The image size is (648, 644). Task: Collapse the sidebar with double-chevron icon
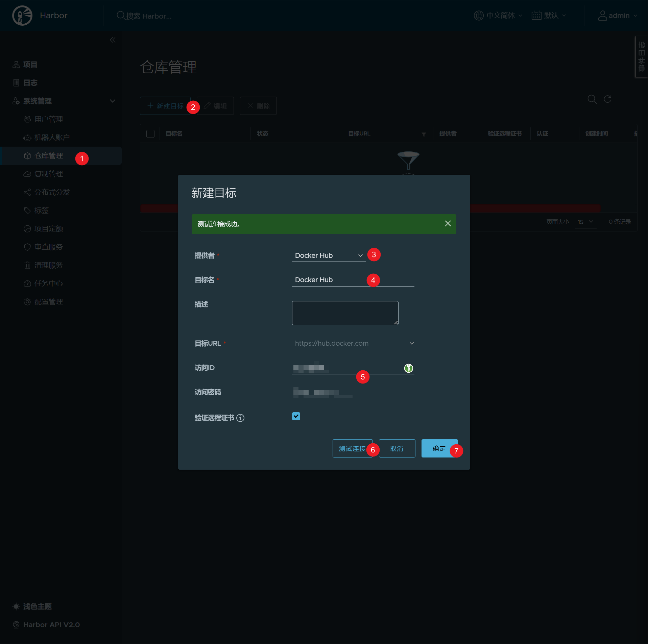tap(113, 40)
